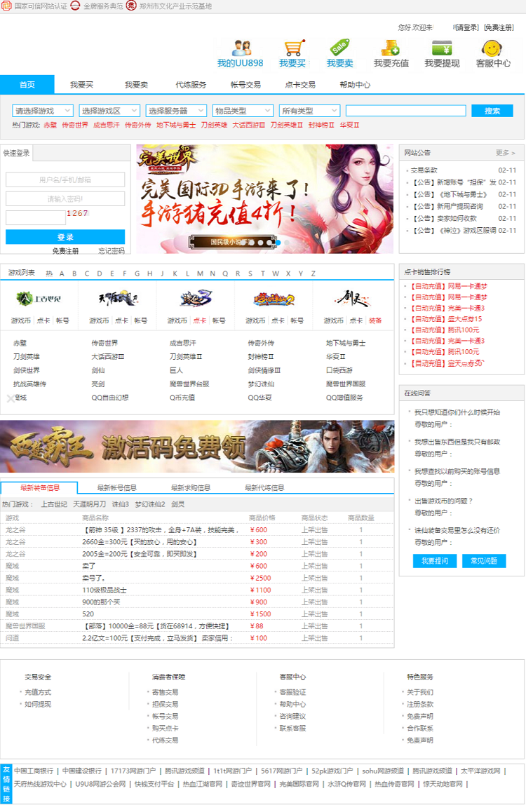Image resolution: width=526 pixels, height=812 pixels.
Task: Open the 选择服务器 dropdown
Action: 176,111
